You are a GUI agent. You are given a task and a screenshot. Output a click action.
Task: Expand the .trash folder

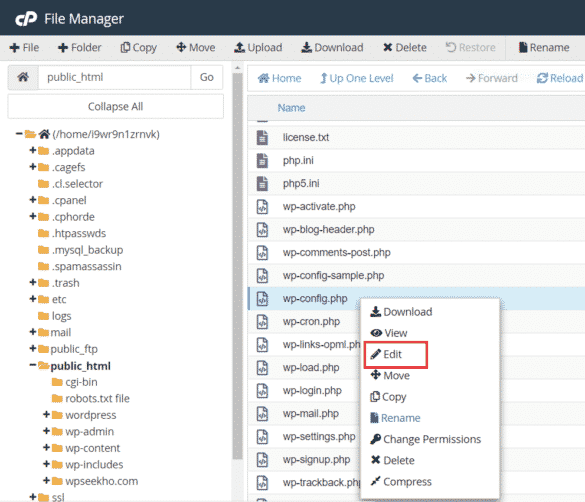(33, 282)
